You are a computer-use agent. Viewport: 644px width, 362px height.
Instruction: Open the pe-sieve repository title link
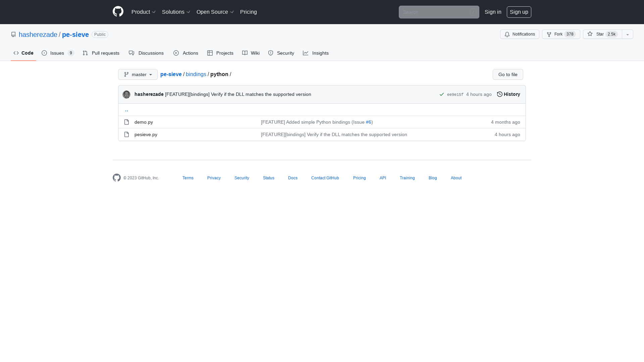pyautogui.click(x=75, y=35)
